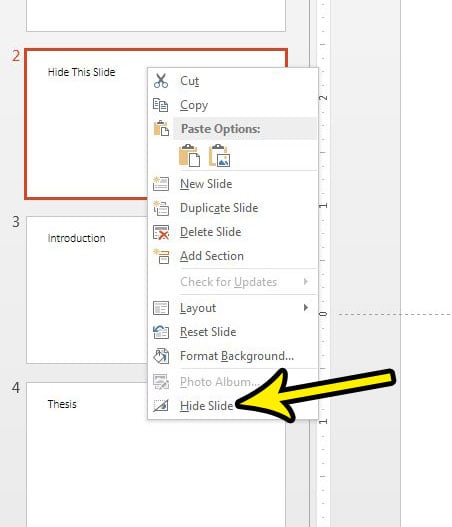Viewport: 452px width, 527px height.
Task: Click slide number 3 label
Action: point(16,222)
